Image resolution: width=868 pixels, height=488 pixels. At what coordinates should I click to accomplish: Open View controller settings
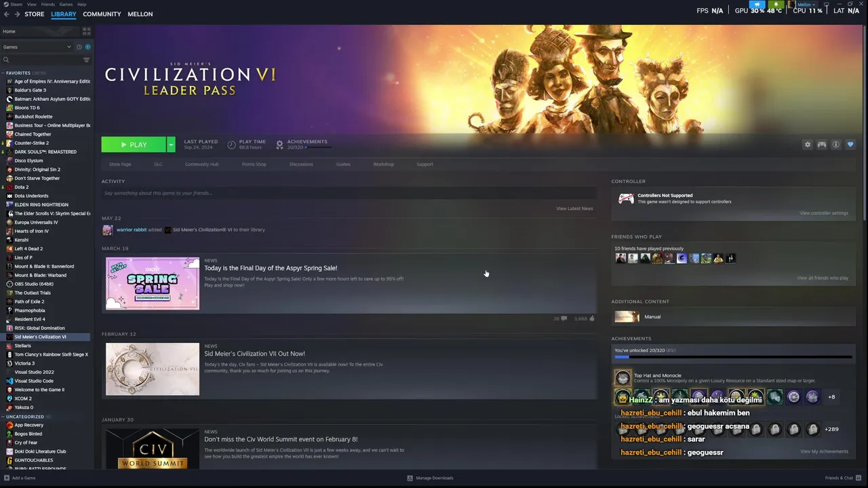pos(824,213)
